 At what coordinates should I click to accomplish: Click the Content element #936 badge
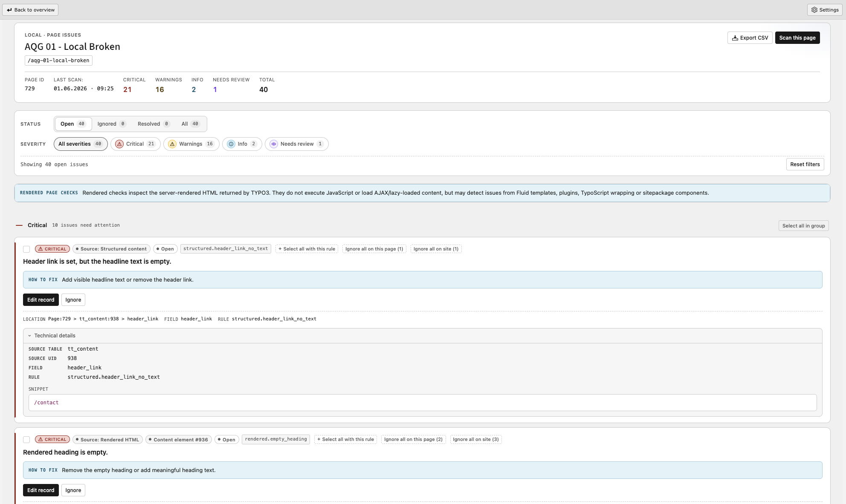(x=178, y=440)
